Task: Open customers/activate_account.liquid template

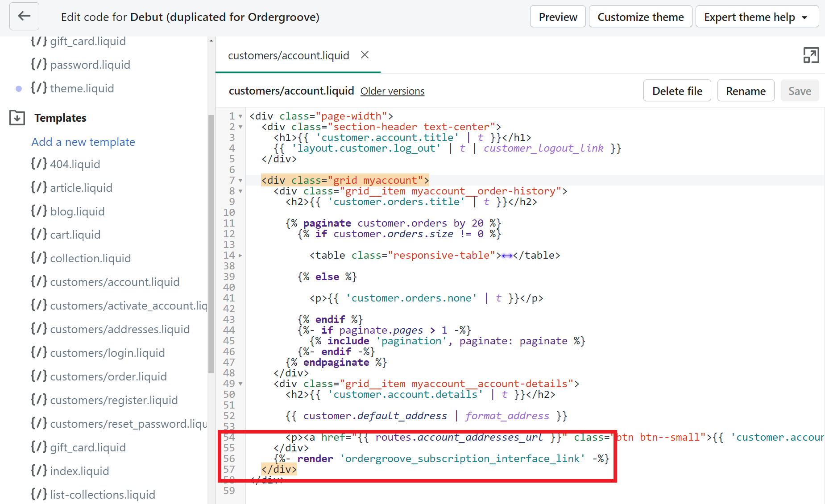Action: (129, 306)
